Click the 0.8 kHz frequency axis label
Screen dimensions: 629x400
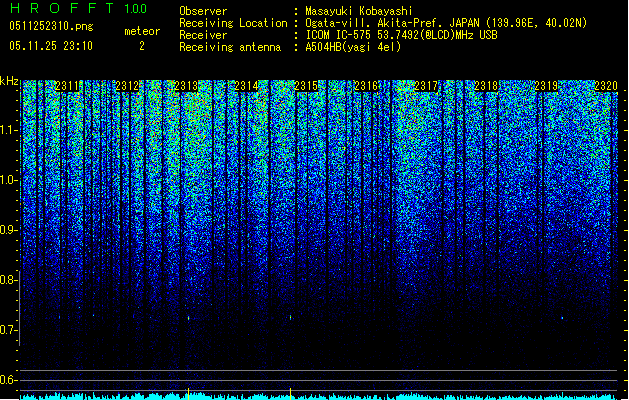pos(8,280)
